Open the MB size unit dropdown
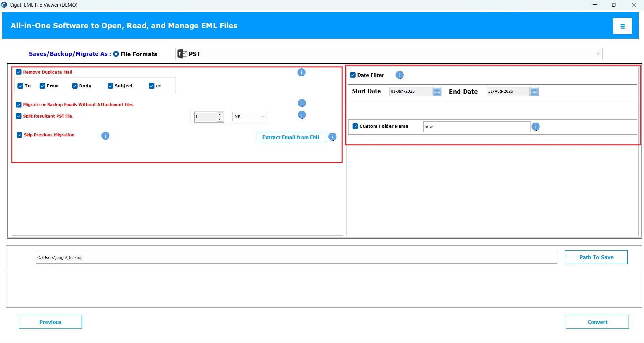The image size is (644, 343). 249,117
